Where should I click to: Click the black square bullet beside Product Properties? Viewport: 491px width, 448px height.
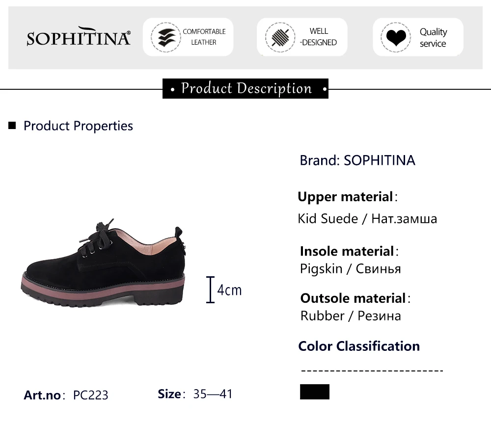[12, 126]
